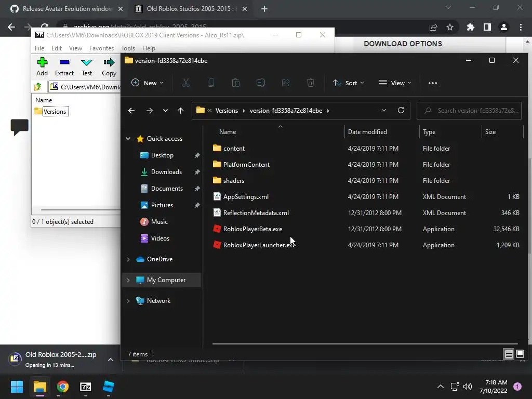532x399 pixels.
Task: Open 7-Zip from the taskbar
Action: (x=86, y=387)
